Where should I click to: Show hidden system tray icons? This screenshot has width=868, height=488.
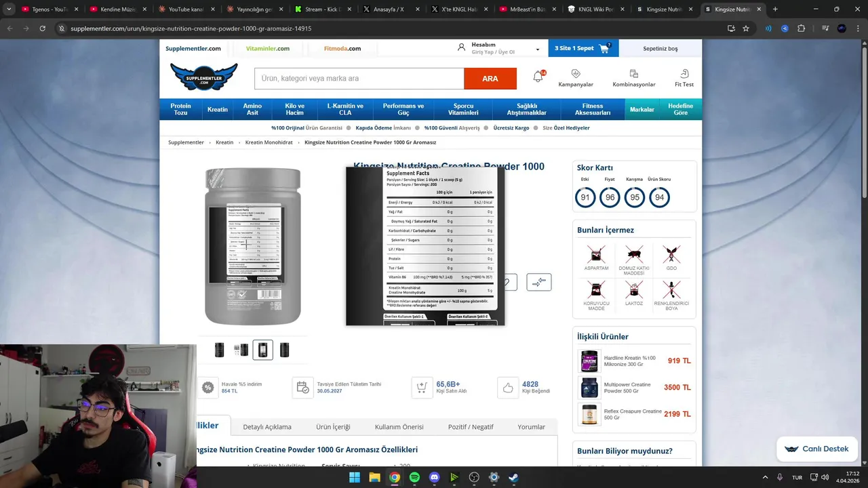pos(765,477)
